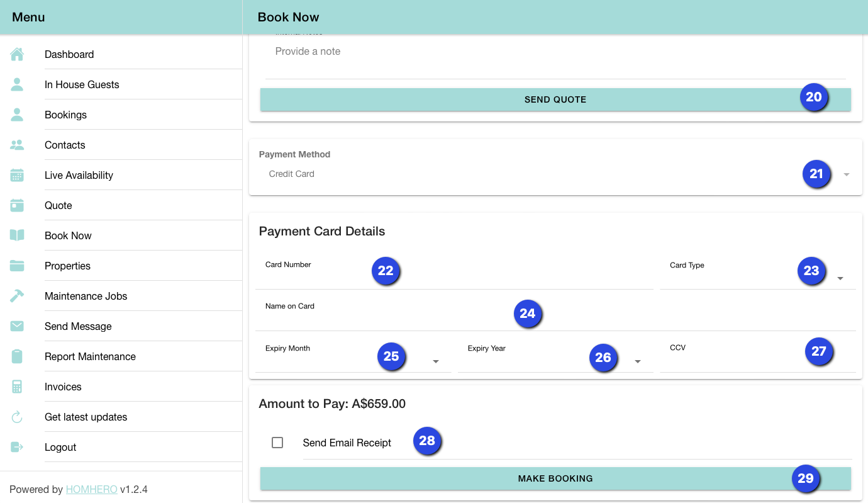Enable the Send Email Receipt checkbox
The image size is (868, 503).
pyautogui.click(x=277, y=443)
